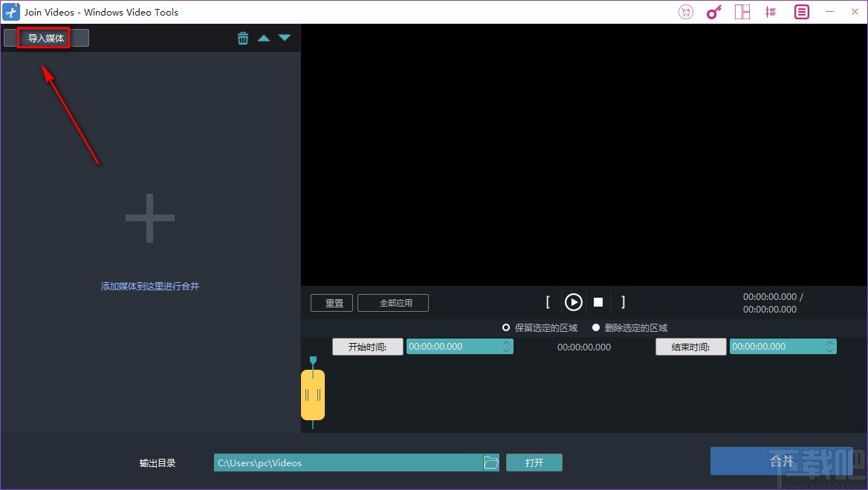The width and height of the screenshot is (868, 490).
Task: Move media down with down-arrow icon
Action: tap(285, 37)
